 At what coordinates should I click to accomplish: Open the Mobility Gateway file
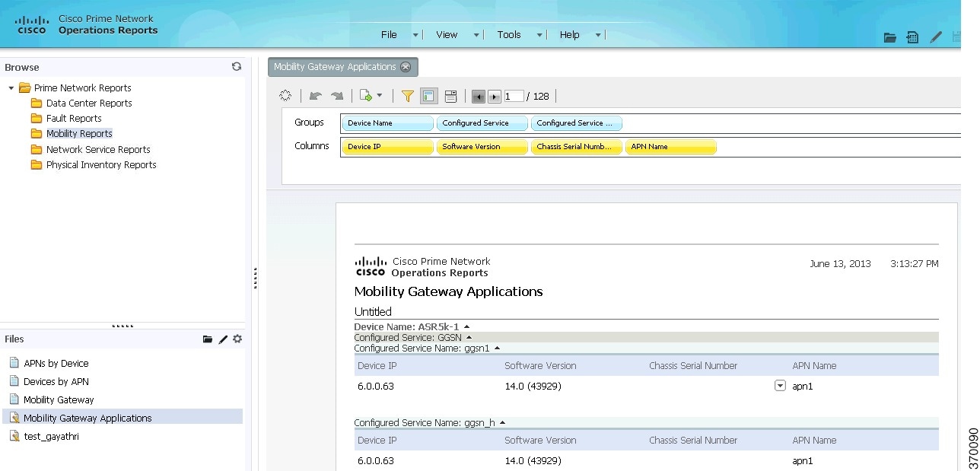tap(59, 399)
